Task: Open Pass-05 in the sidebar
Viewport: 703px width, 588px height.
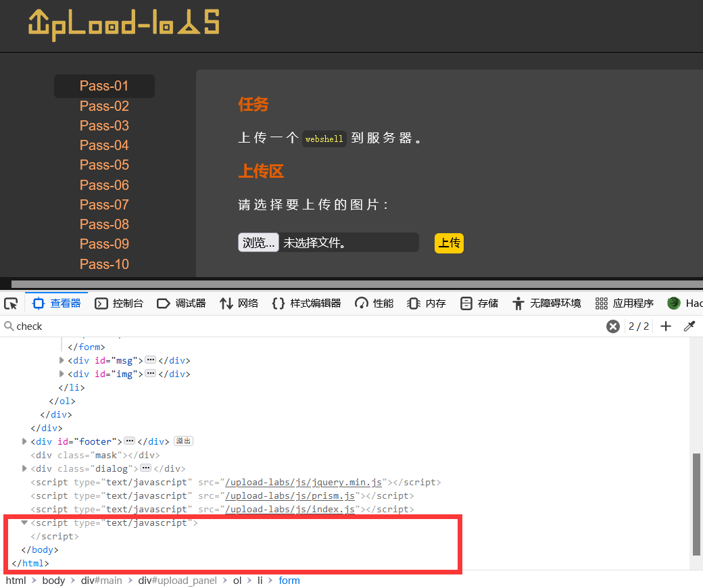Action: coord(104,165)
